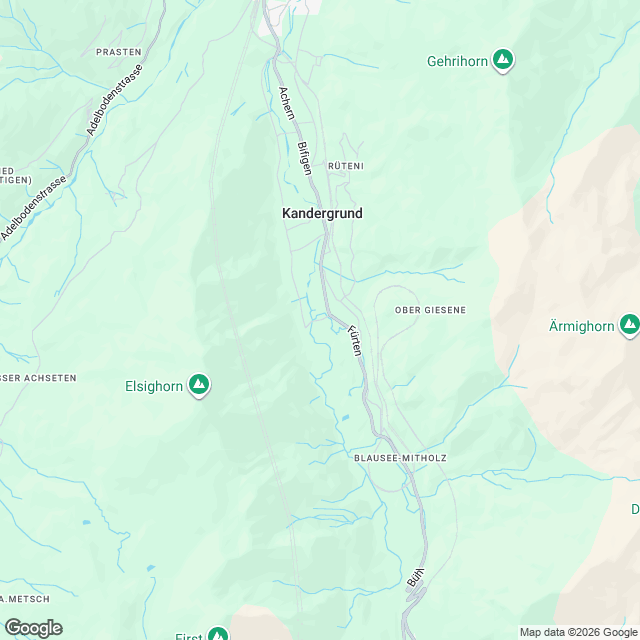Click the Ärmighorn text label
640x640 pixels.
click(x=581, y=326)
